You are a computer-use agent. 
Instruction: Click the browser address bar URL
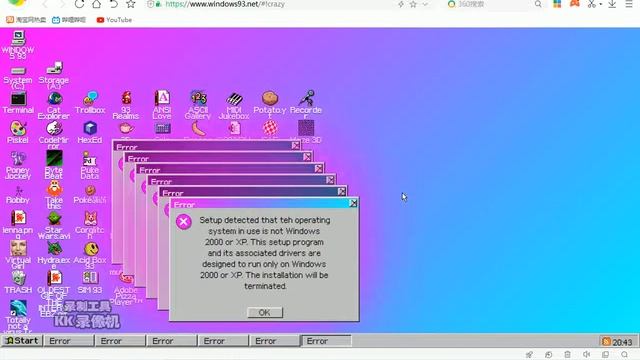(x=225, y=4)
